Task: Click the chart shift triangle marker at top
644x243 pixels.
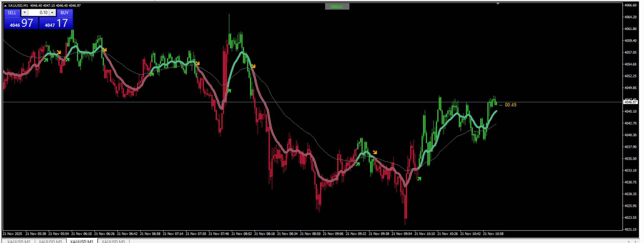Action: coord(498,4)
